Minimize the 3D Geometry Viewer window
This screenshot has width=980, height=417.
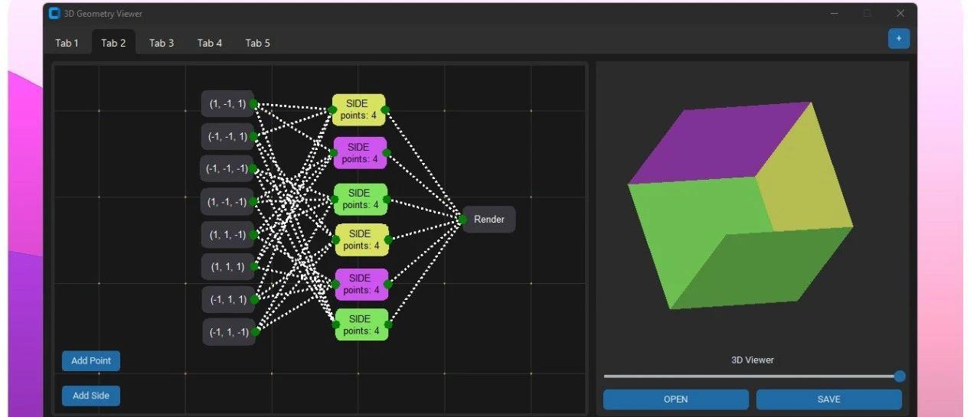click(834, 13)
